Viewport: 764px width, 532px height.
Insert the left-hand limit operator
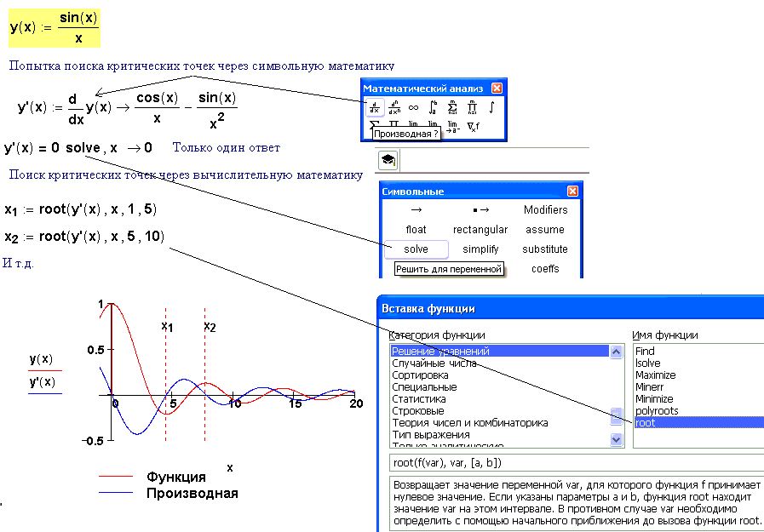[452, 127]
